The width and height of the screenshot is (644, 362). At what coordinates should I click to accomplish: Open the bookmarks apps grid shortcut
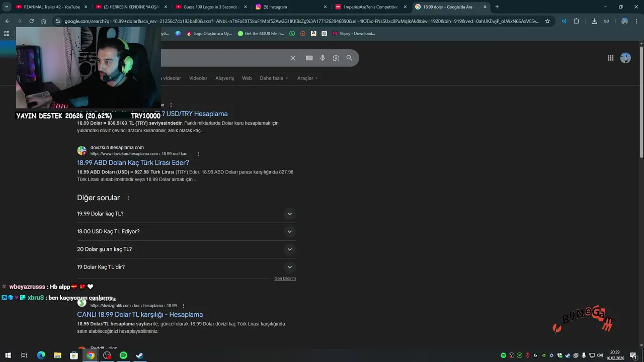point(7,33)
